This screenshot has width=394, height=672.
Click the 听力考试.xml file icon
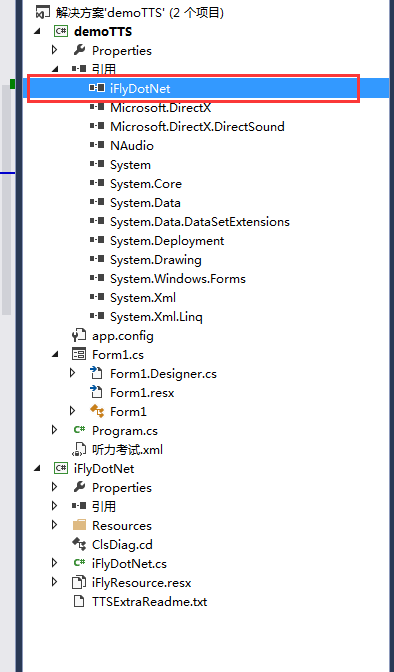79,450
